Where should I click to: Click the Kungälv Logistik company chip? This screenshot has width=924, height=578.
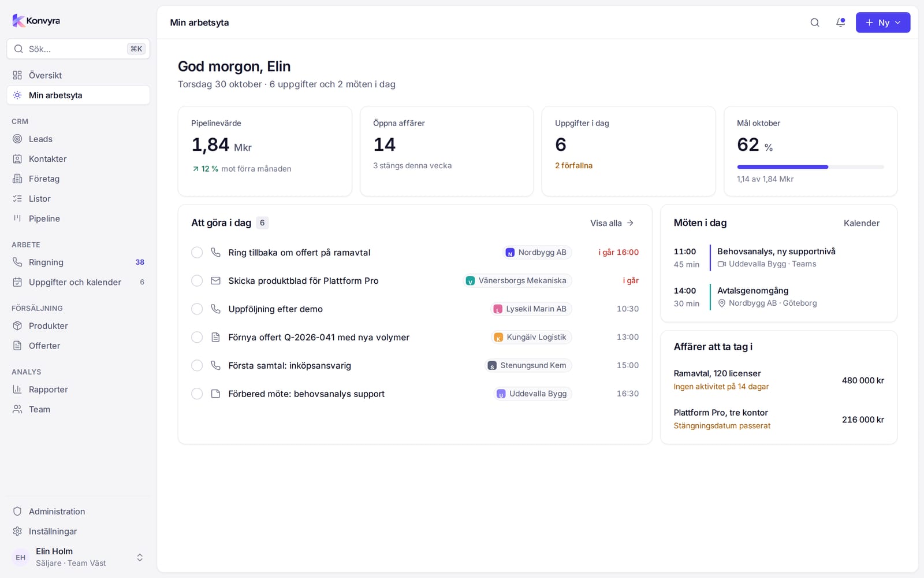coord(531,337)
